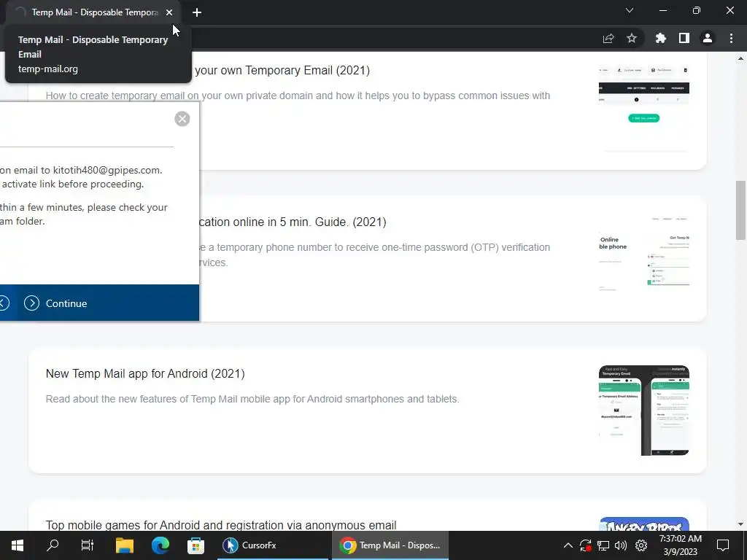Click the back arrow beside Continue
The width and height of the screenshot is (747, 560).
click(x=4, y=303)
